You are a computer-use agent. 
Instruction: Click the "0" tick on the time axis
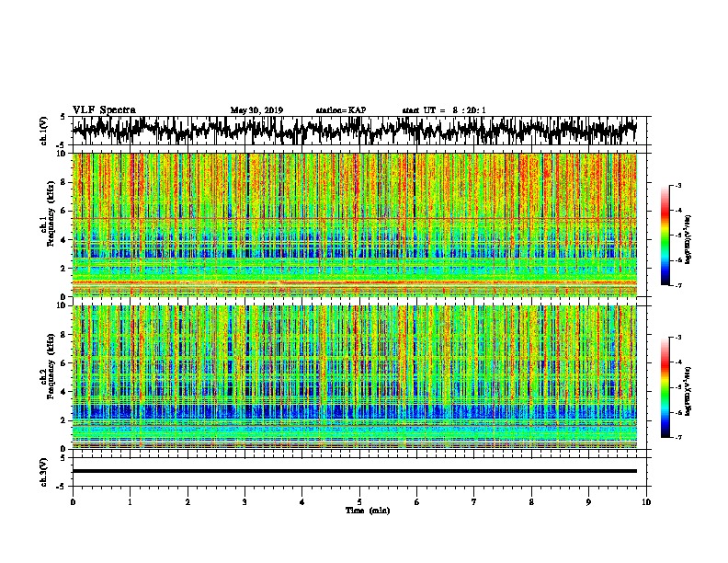73,502
